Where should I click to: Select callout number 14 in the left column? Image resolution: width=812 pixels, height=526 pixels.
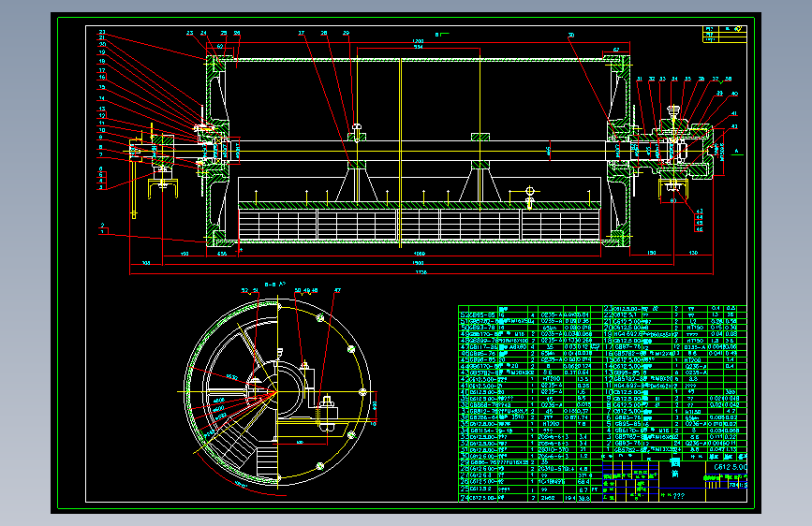pyautogui.click(x=102, y=98)
